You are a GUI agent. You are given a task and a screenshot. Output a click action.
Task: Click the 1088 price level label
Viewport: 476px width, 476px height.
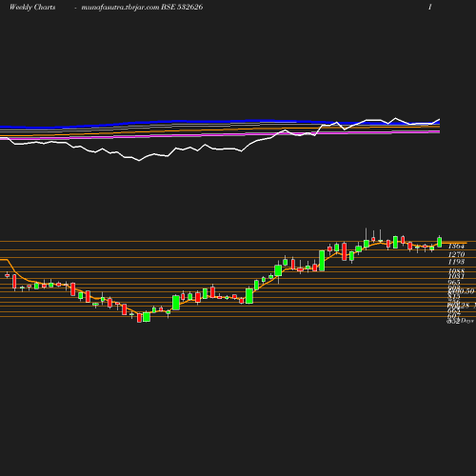click(x=456, y=270)
